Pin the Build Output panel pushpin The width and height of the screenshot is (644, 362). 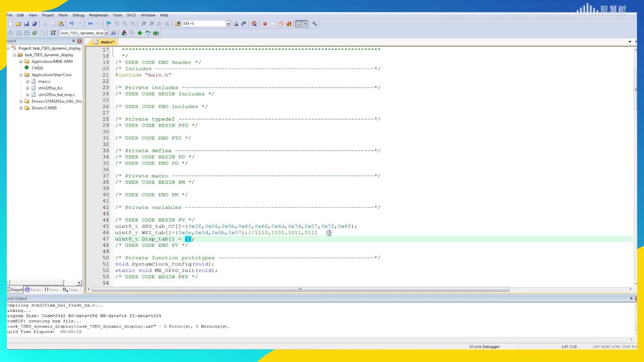(x=631, y=298)
